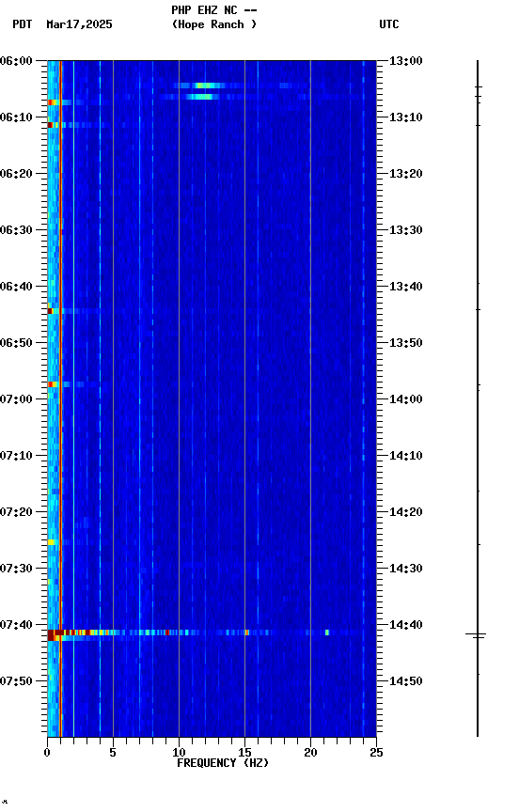Click the low-frequency red spot at 13:44 UTC

click(x=50, y=311)
